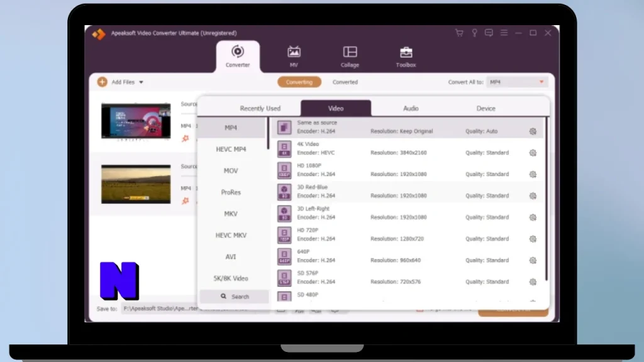Select the HD 1080P preset icon
The image size is (644, 362).
(284, 170)
